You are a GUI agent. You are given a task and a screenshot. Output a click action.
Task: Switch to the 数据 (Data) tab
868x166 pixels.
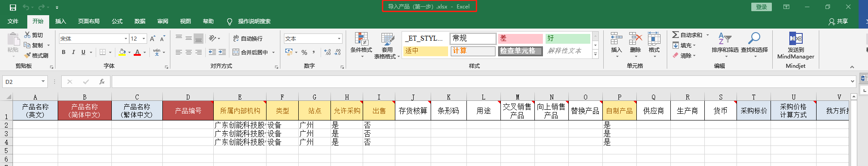[x=140, y=21]
